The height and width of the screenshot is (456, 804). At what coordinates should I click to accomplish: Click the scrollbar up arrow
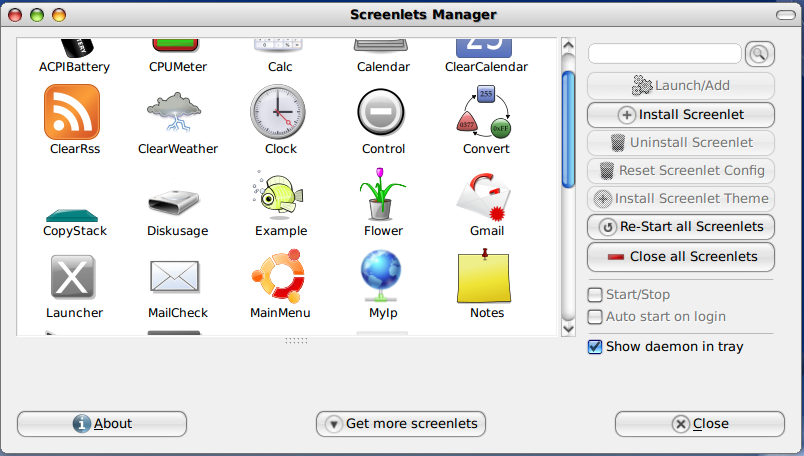point(568,45)
